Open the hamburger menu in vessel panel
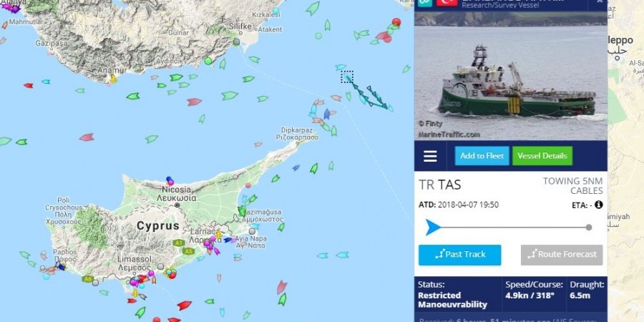The height and width of the screenshot is (322, 644). (430, 156)
